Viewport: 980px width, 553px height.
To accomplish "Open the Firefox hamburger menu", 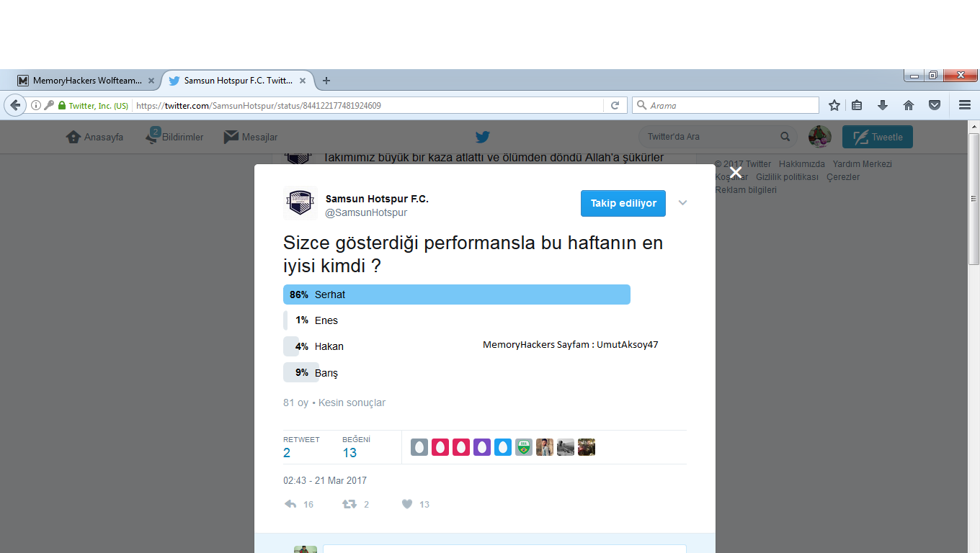I will 965,105.
